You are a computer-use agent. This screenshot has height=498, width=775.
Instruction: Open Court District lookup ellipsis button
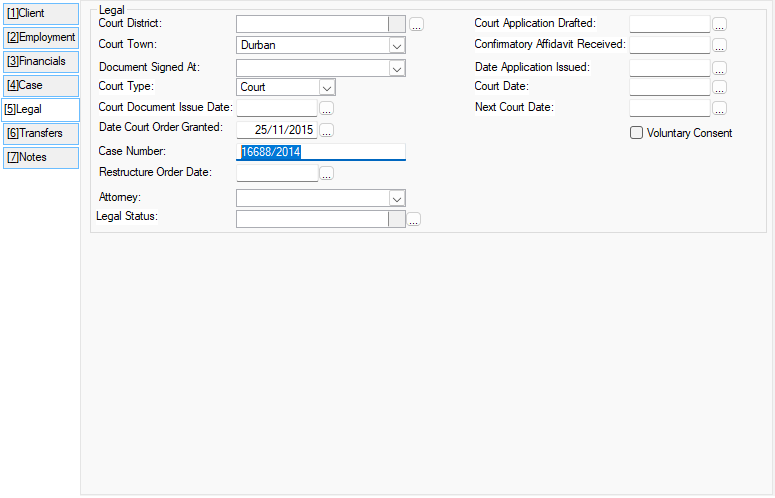tap(416, 24)
